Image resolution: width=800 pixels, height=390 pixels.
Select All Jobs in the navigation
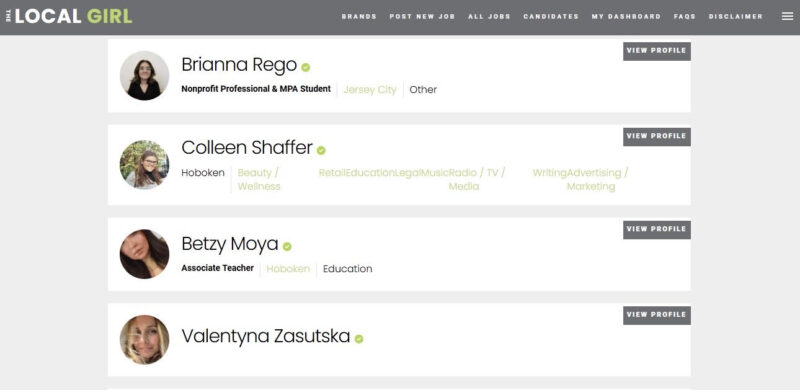489,16
